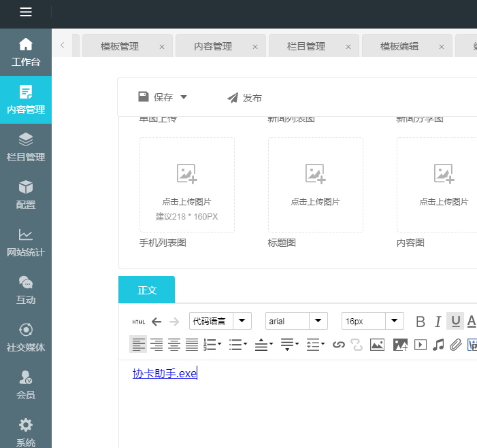Toggle italic formatting

pos(438,322)
